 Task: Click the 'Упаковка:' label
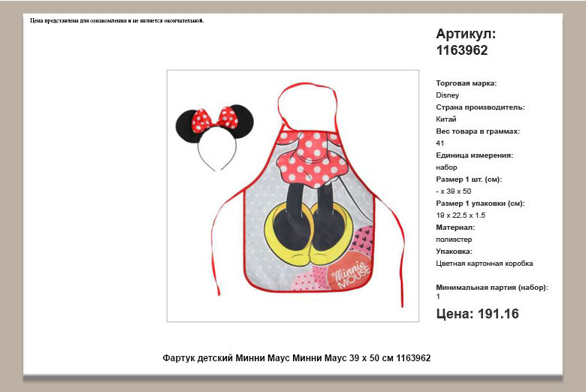click(x=454, y=252)
